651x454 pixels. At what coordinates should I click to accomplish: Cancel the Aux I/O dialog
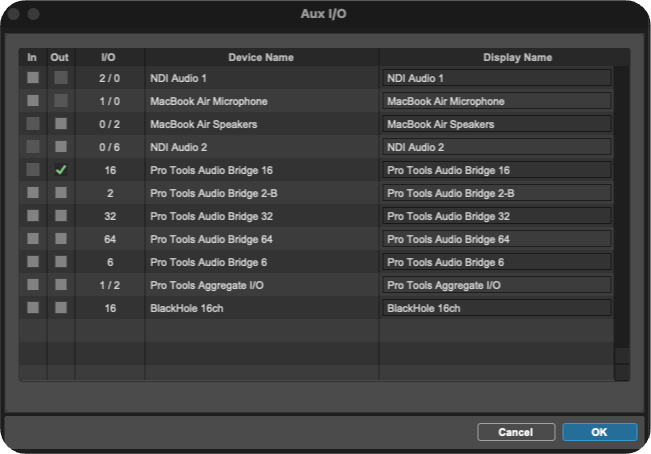click(x=516, y=432)
